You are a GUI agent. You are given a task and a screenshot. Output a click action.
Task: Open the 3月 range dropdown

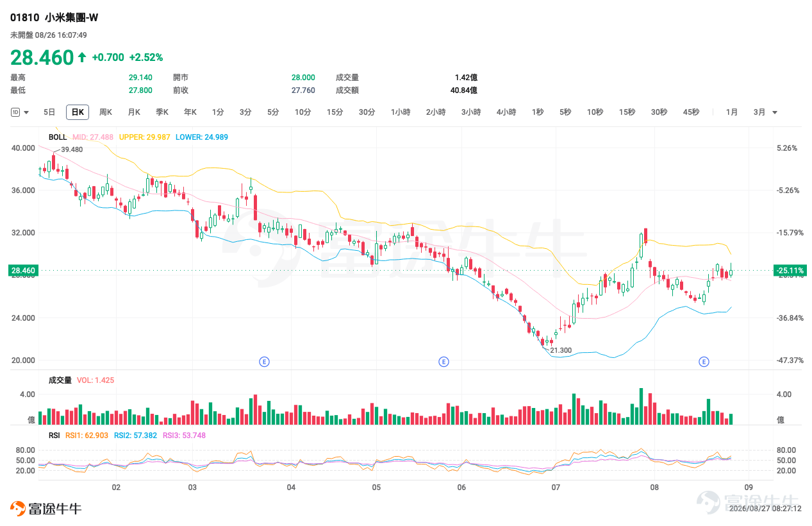point(765,112)
